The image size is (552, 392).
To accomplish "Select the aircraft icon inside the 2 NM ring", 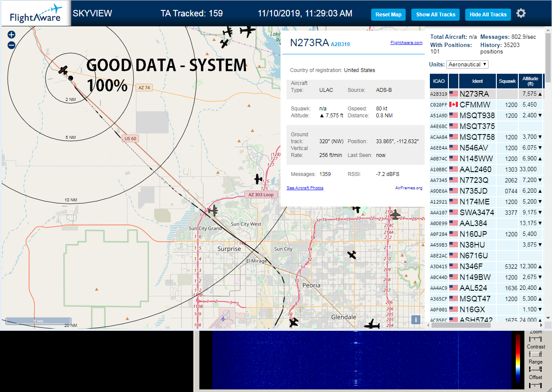I will click(63, 70).
